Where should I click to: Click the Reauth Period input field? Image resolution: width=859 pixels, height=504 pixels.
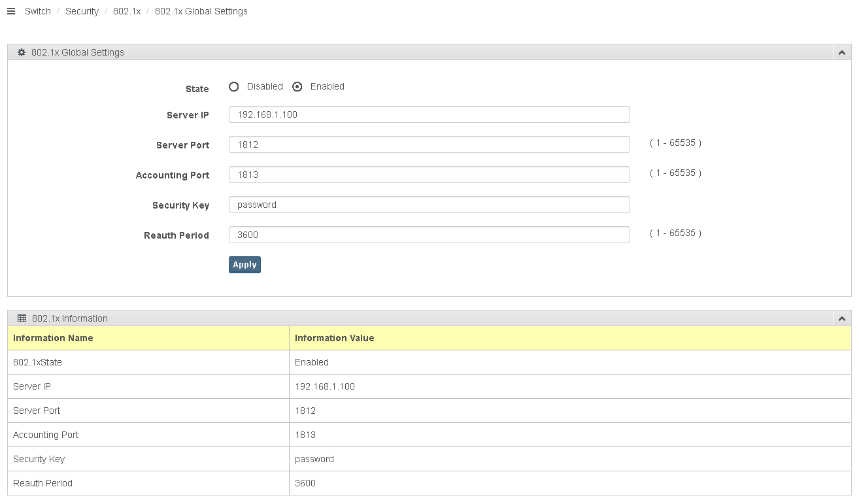pos(429,235)
